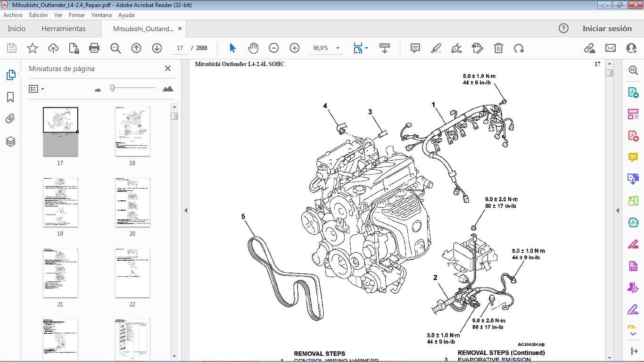The width and height of the screenshot is (644, 362).
Task: Open Page Thumbnails panel icon
Action: coord(10,74)
